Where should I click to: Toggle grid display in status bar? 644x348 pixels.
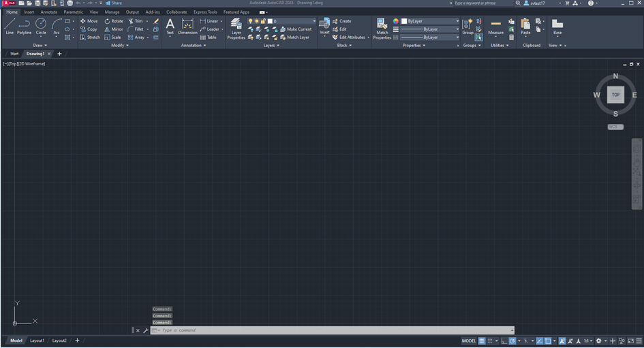click(x=482, y=341)
